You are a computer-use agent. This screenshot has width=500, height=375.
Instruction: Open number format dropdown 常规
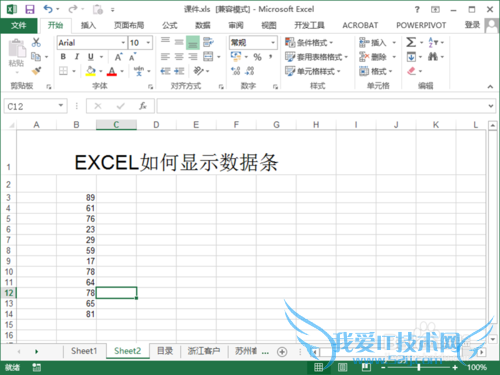[x=273, y=43]
